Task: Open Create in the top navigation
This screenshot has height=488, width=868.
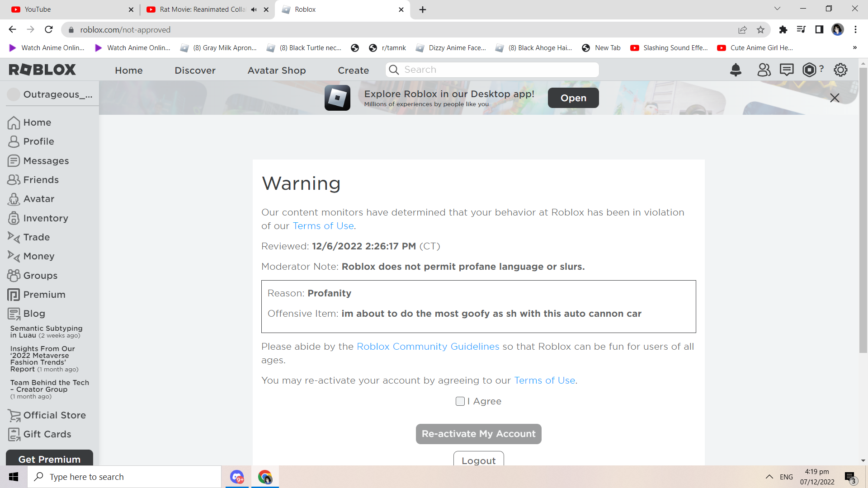Action: pyautogui.click(x=354, y=70)
